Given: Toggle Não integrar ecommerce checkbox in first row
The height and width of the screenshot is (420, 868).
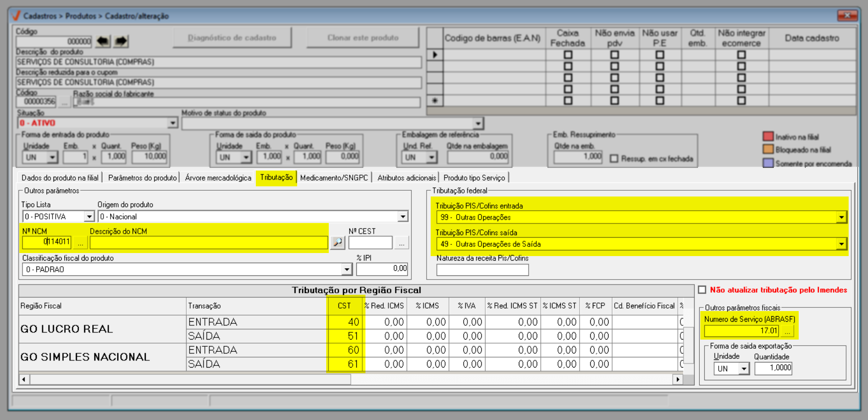Looking at the screenshot, I should tap(741, 54).
